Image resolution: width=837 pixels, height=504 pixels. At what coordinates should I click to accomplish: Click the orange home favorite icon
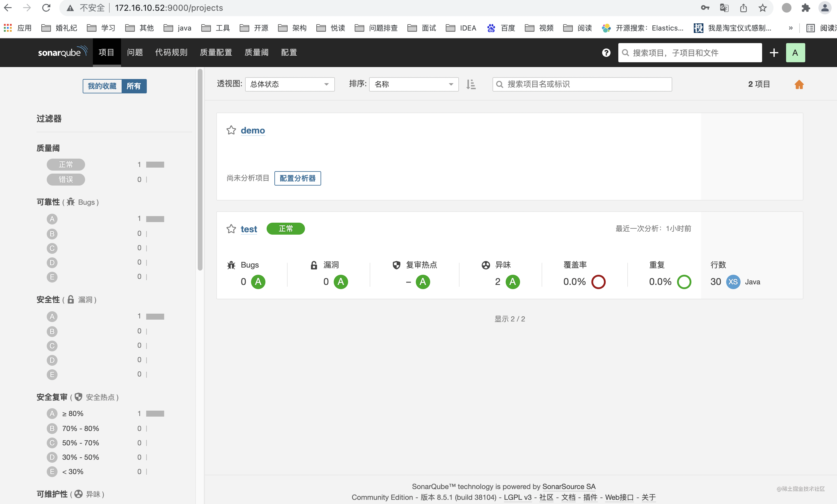tap(799, 84)
